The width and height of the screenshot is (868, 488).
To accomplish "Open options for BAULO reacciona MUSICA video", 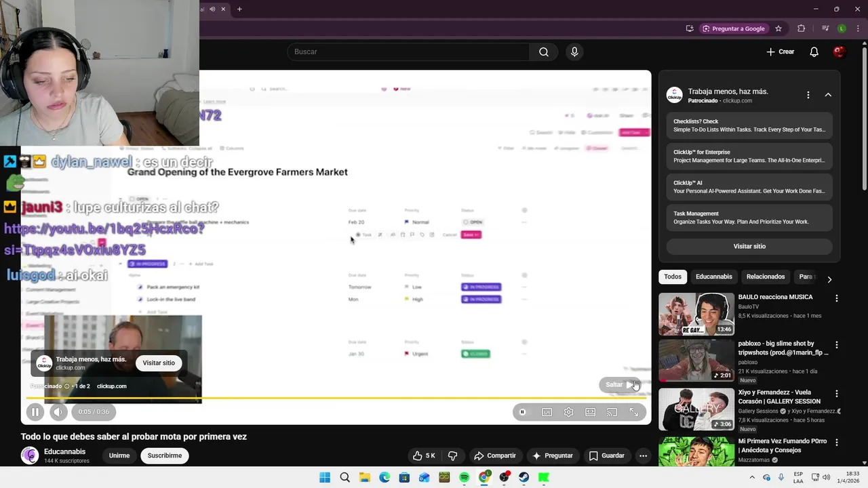I will pos(836,298).
